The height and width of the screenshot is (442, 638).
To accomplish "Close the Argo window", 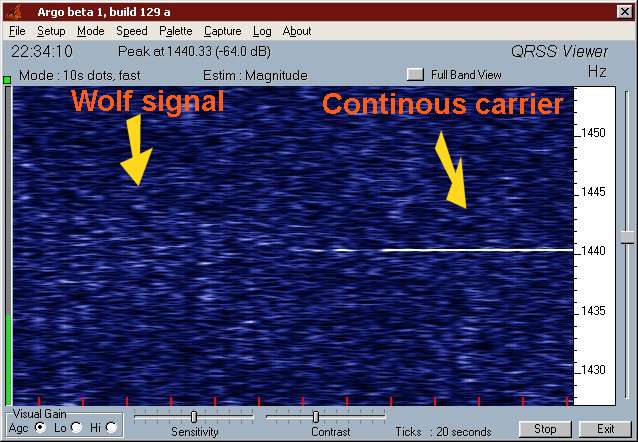I will (x=625, y=12).
